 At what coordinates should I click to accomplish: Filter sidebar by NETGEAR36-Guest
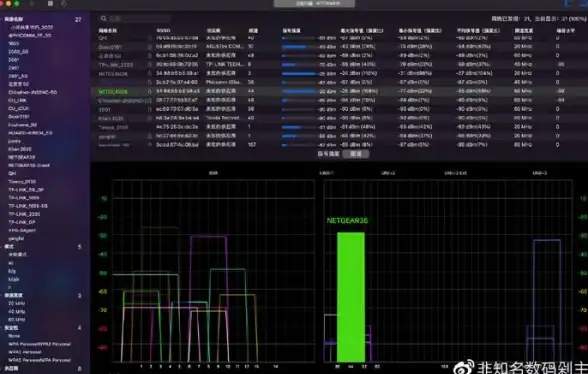pos(29,165)
